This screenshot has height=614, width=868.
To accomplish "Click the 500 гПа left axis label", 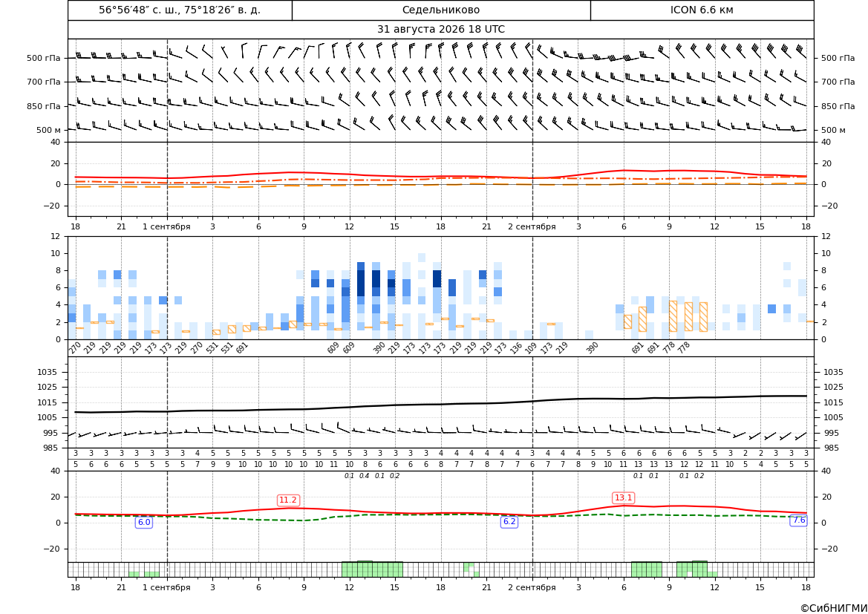I will click(43, 58).
